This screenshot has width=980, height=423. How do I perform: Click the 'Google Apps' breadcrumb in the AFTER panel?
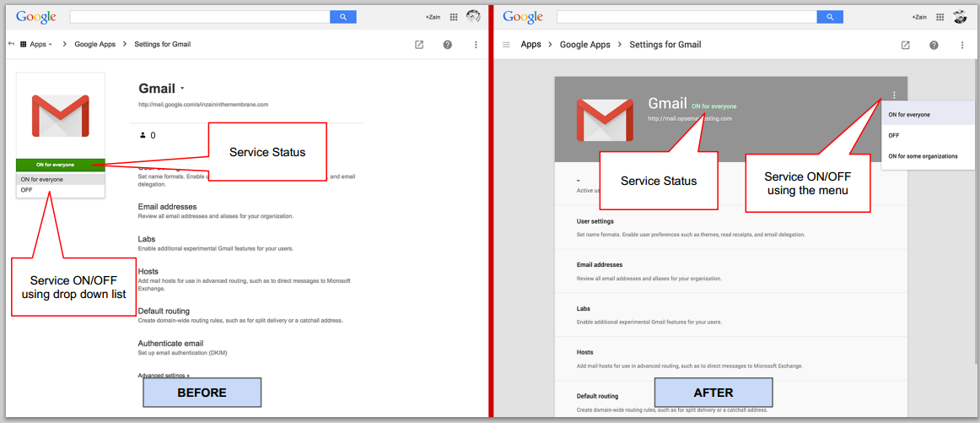[x=584, y=45]
